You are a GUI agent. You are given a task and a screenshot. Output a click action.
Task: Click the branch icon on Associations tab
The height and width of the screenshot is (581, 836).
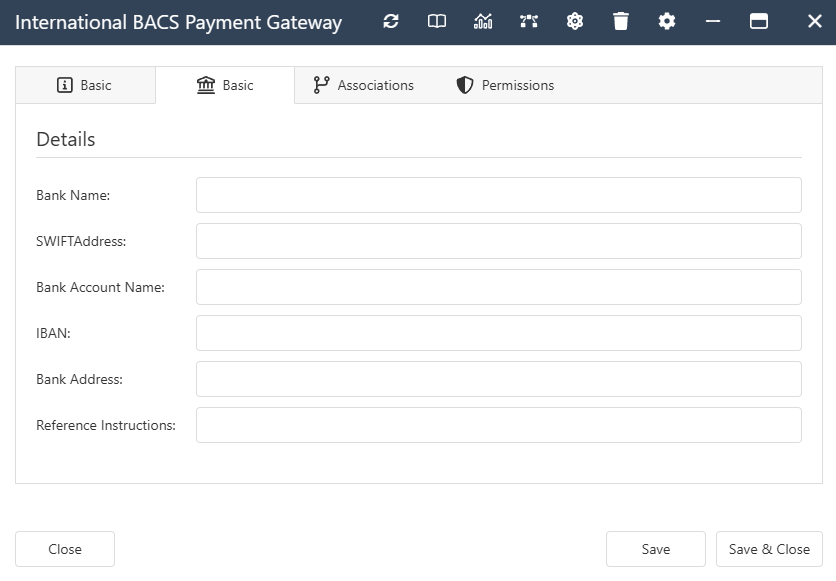point(320,85)
